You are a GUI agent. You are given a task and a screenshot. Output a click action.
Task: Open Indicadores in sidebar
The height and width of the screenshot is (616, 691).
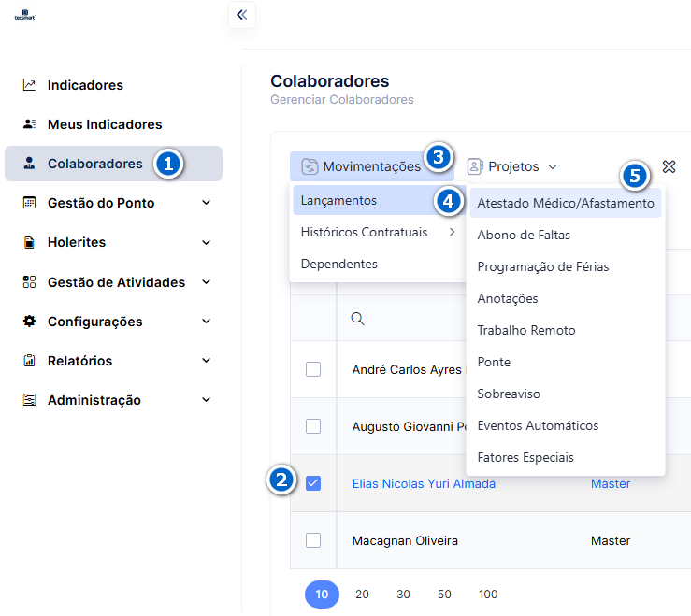click(x=113, y=85)
